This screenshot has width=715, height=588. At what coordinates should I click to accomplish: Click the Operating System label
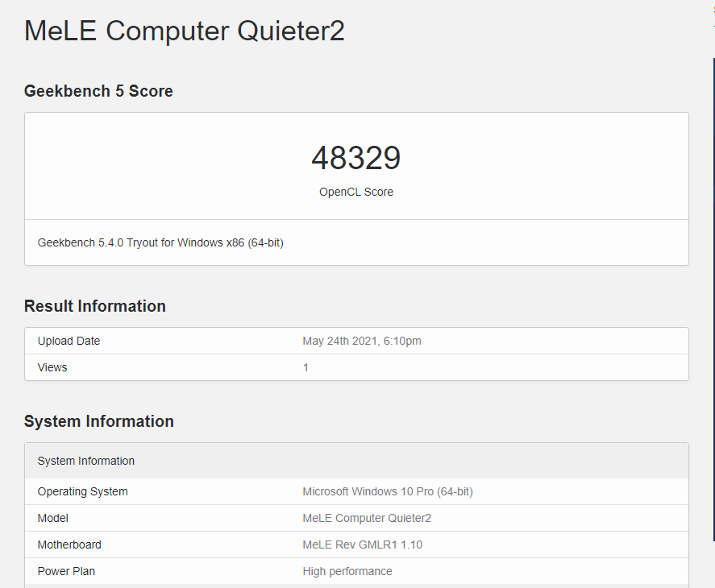coord(82,491)
